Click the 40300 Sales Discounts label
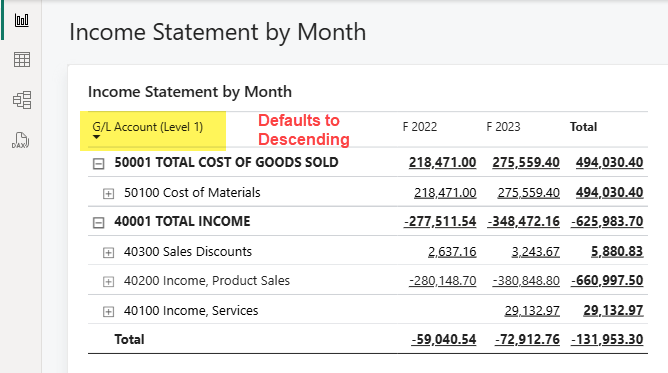Viewport: 668px width, 373px height. [x=188, y=251]
